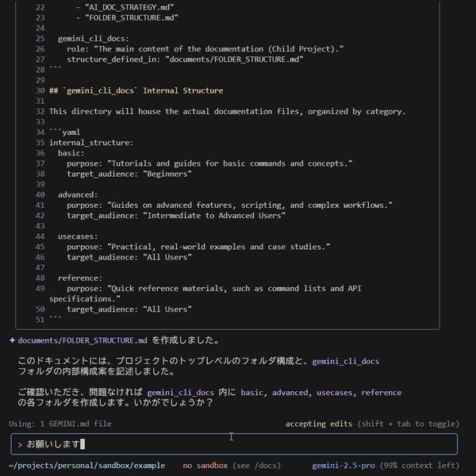Click the text を作成しました。
The image size is (476, 476).
click(186, 340)
